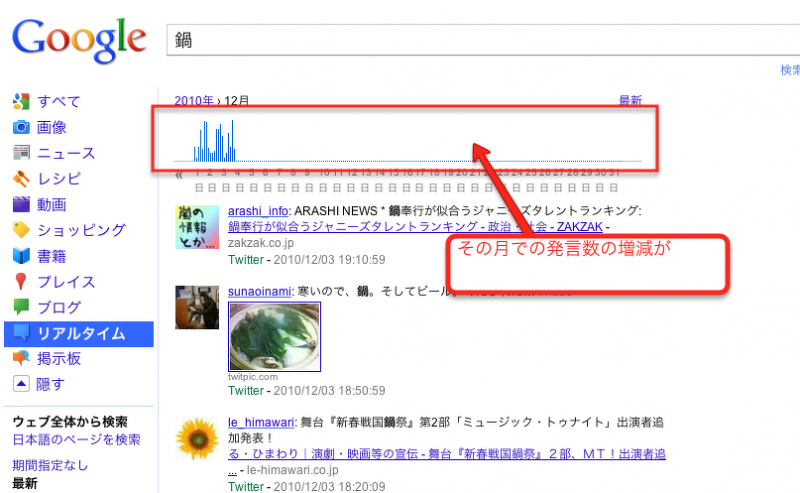800x493 pixels.
Task: Collapse sidebar with 隠す arrow icon
Action: (21, 384)
